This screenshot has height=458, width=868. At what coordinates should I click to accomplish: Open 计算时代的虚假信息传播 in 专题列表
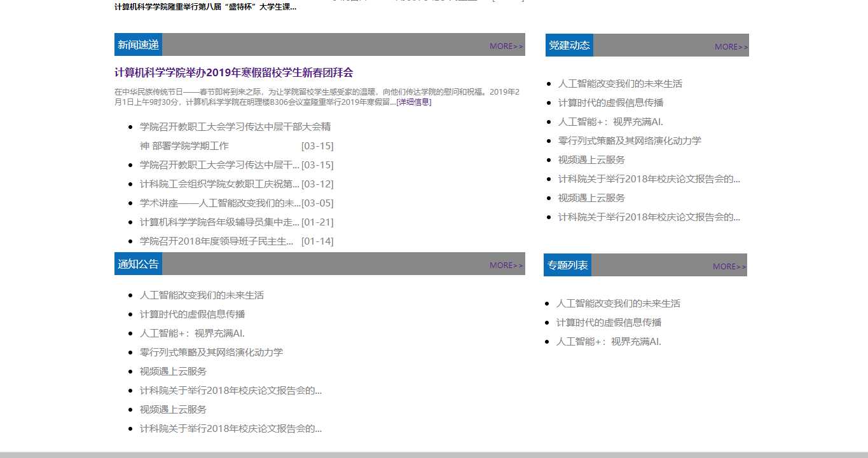[609, 323]
